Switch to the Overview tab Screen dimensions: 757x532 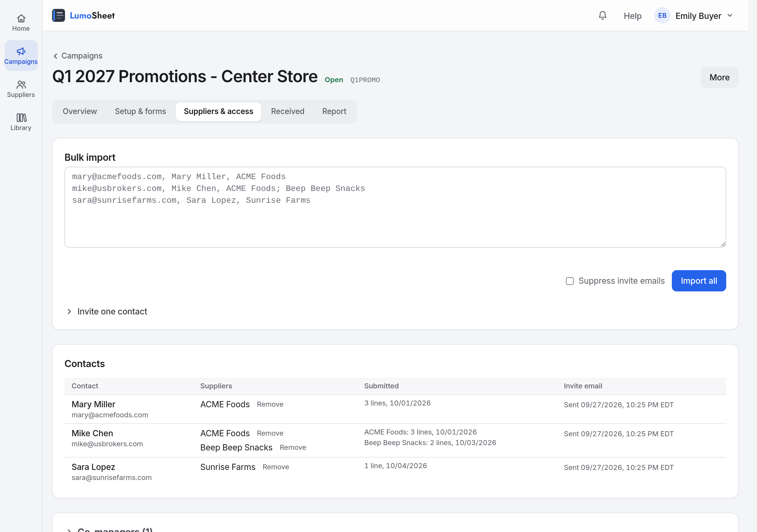[x=80, y=111]
